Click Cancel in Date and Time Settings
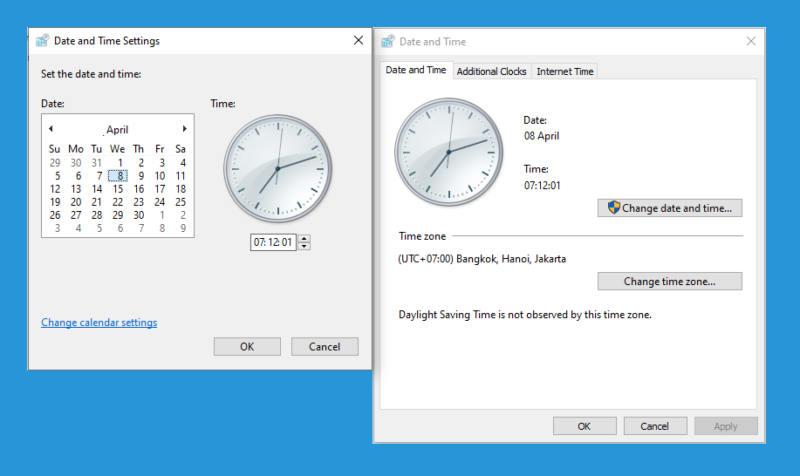 click(x=324, y=346)
